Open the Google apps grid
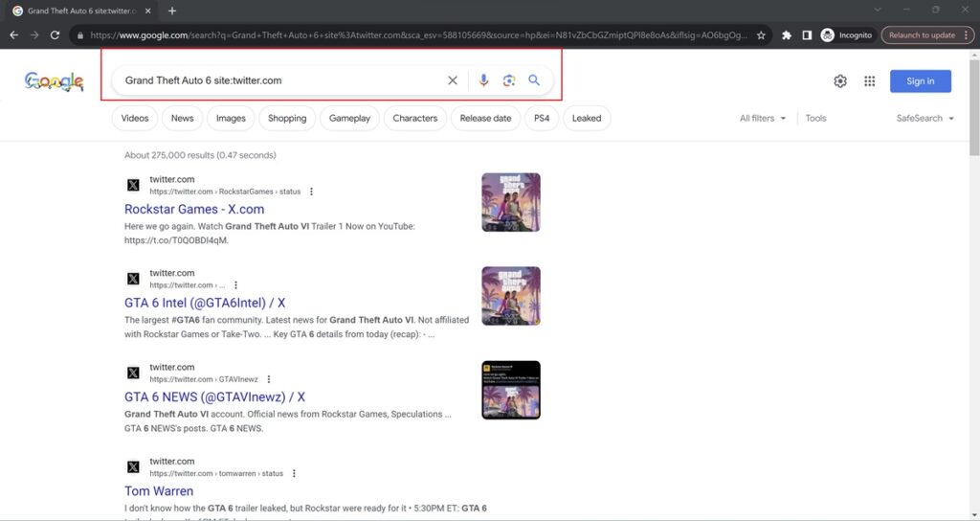Image resolution: width=980 pixels, height=521 pixels. (x=869, y=81)
